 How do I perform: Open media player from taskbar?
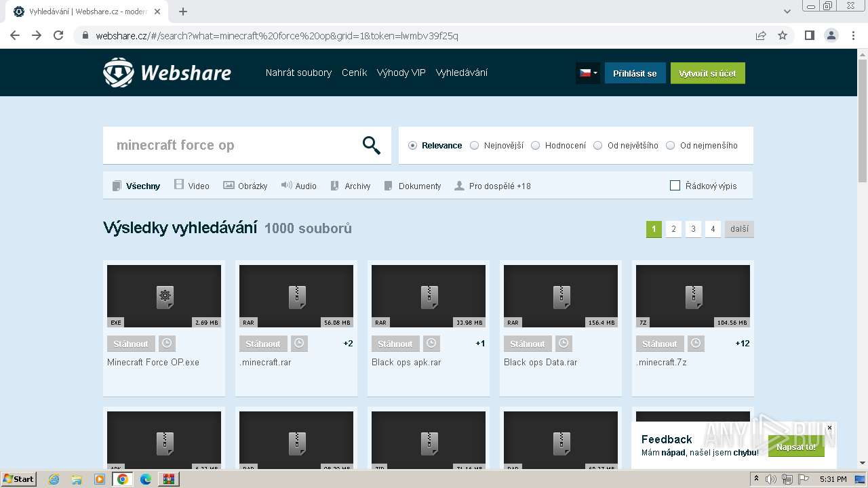(100, 479)
